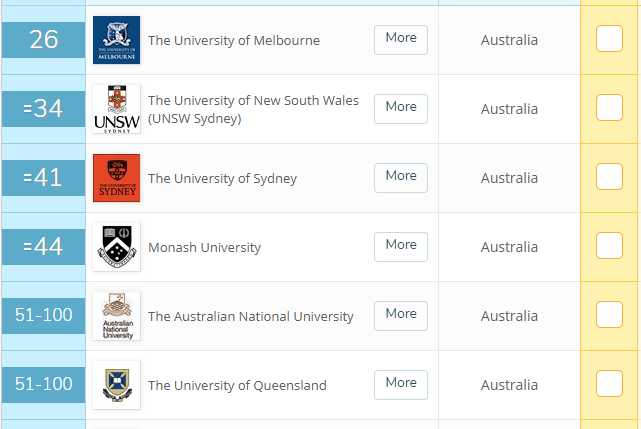
Task: Open the University of Queensland crest logo
Action: 117,385
